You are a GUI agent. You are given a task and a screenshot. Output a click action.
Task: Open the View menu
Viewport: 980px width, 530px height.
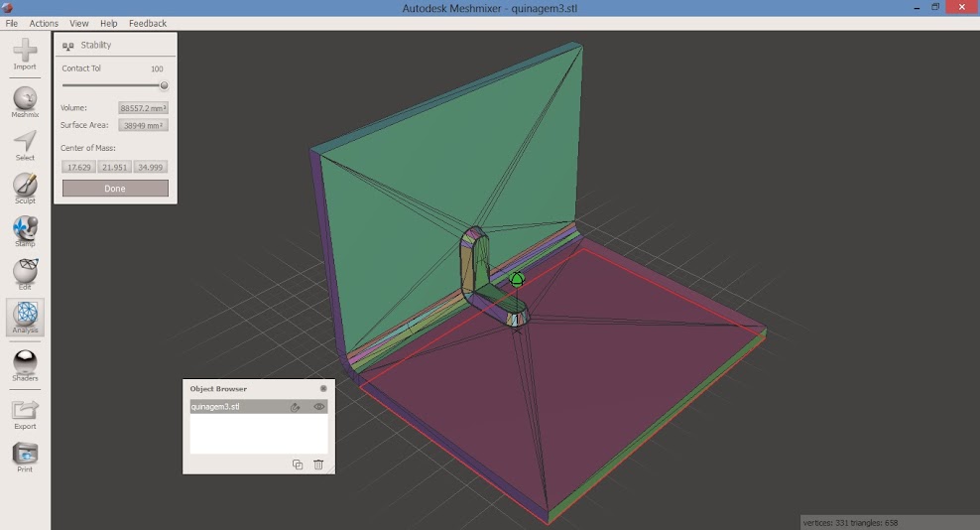(x=78, y=23)
